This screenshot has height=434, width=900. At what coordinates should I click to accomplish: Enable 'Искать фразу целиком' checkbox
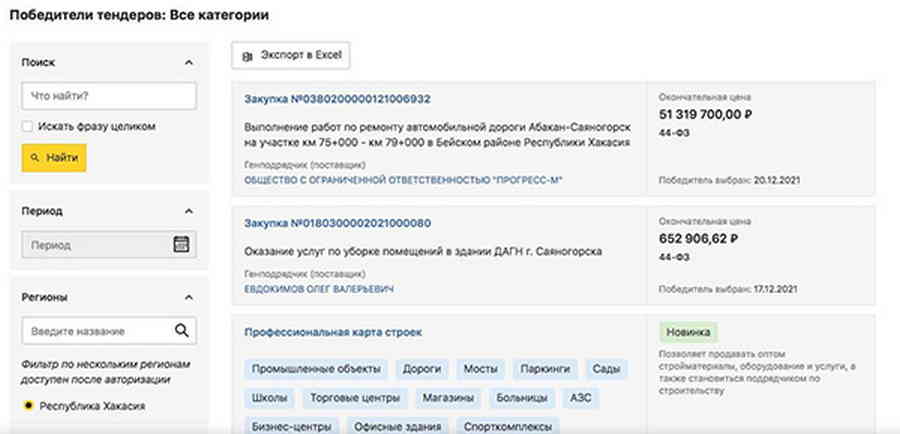(x=28, y=127)
